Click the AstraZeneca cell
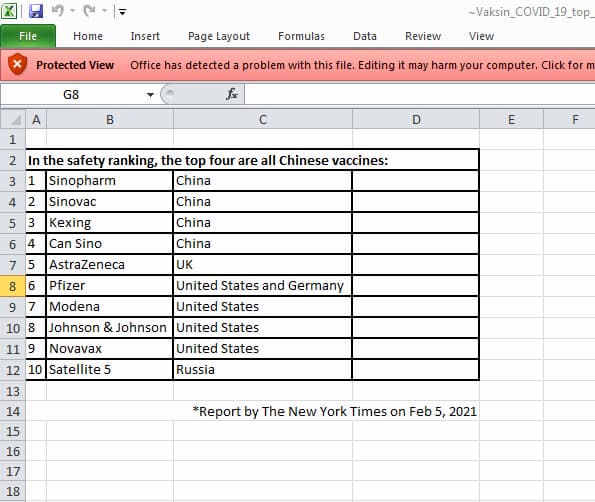This screenshot has width=595, height=502. 110,264
